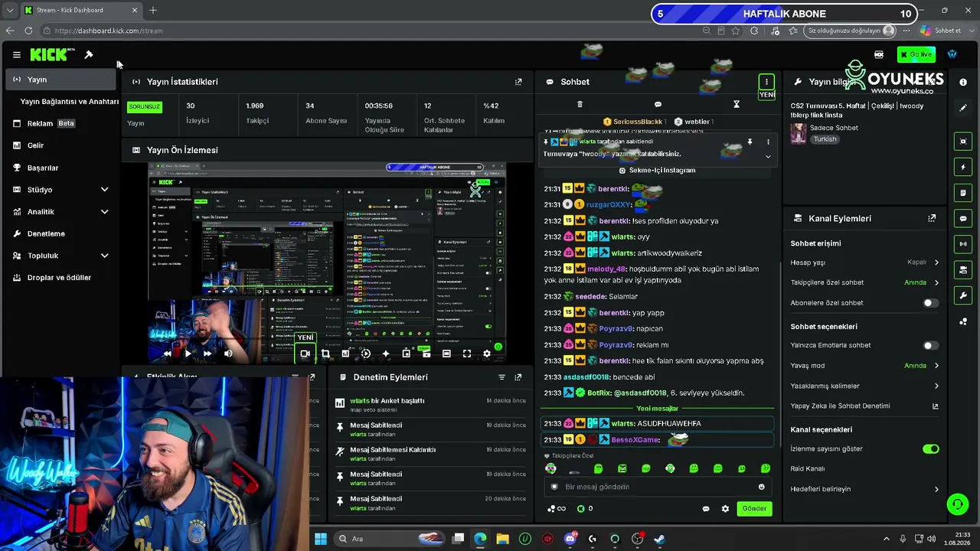This screenshot has width=980, height=551.
Task: Open the Windows Start menu
Action: pyautogui.click(x=320, y=539)
